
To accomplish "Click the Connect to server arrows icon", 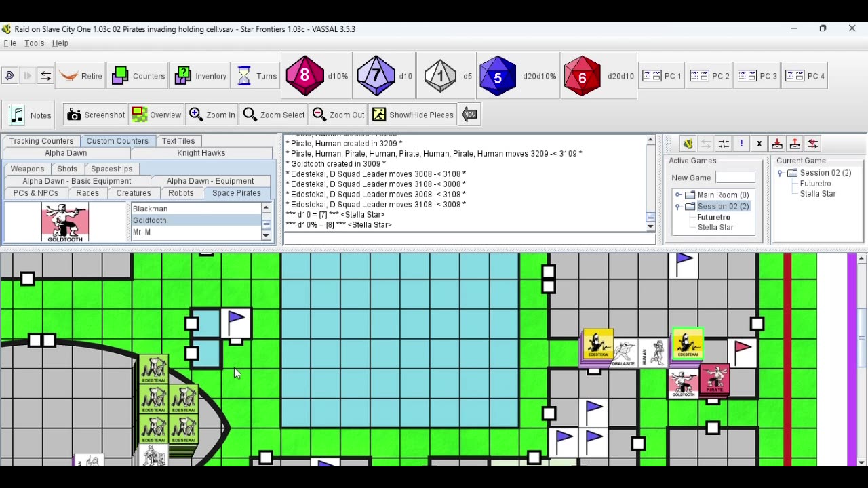I will coord(45,76).
